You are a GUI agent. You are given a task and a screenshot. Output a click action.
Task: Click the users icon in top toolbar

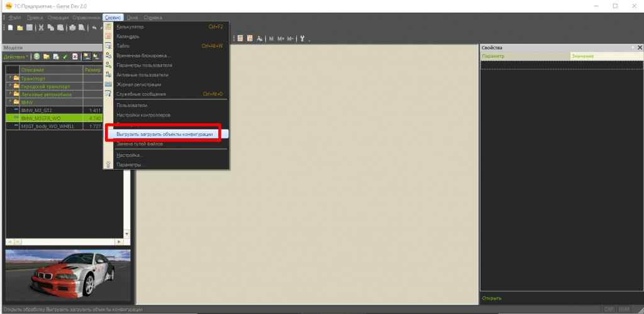click(259, 38)
